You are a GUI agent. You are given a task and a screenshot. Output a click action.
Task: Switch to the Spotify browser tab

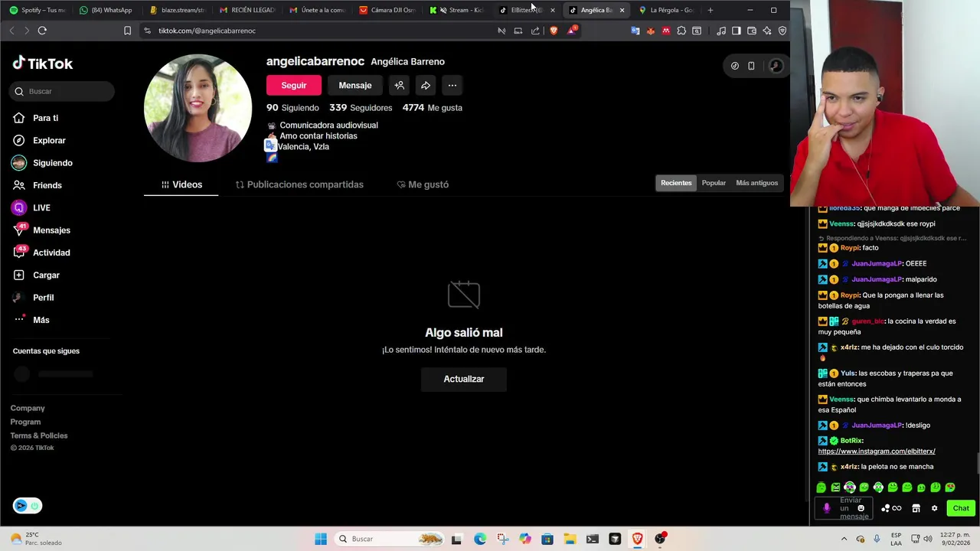click(x=38, y=10)
